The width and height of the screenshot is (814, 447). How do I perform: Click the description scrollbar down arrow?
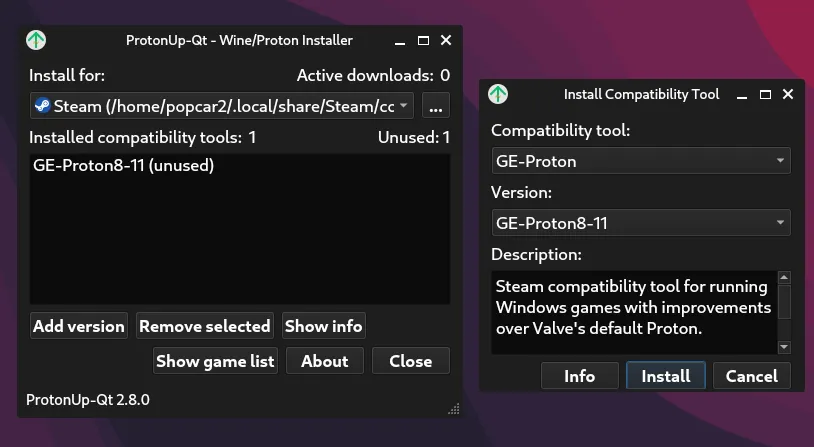(x=784, y=347)
